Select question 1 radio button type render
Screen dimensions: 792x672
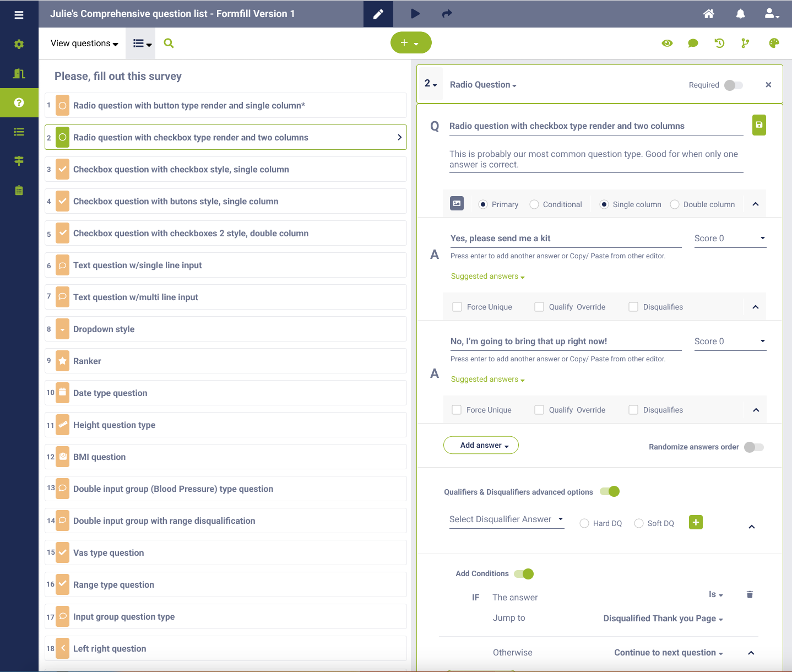coord(226,105)
